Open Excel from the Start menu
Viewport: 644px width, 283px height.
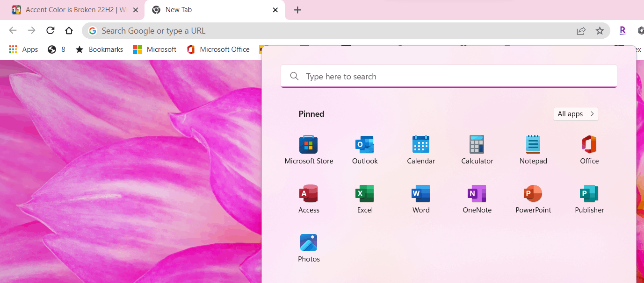(x=365, y=198)
